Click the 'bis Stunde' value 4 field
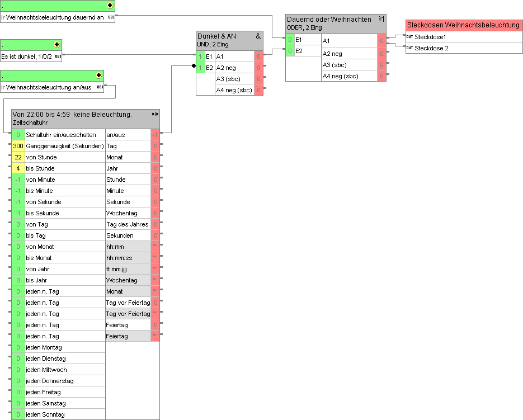The image size is (523, 420). tap(18, 168)
